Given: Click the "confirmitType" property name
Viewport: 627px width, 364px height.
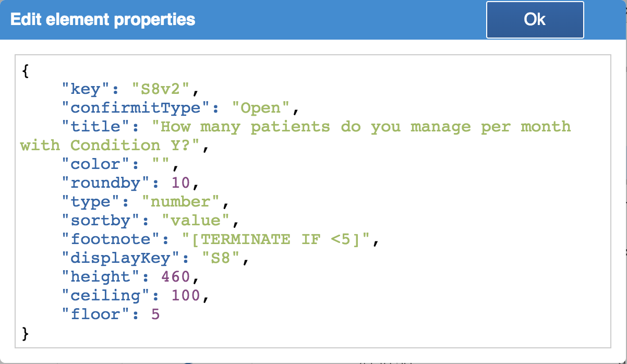Looking at the screenshot, I should coord(131,108).
